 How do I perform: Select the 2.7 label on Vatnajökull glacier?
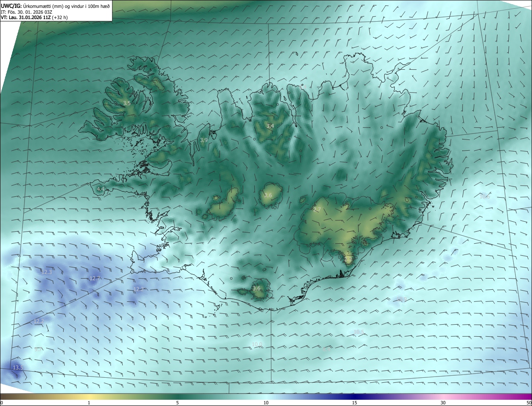pos(317,209)
